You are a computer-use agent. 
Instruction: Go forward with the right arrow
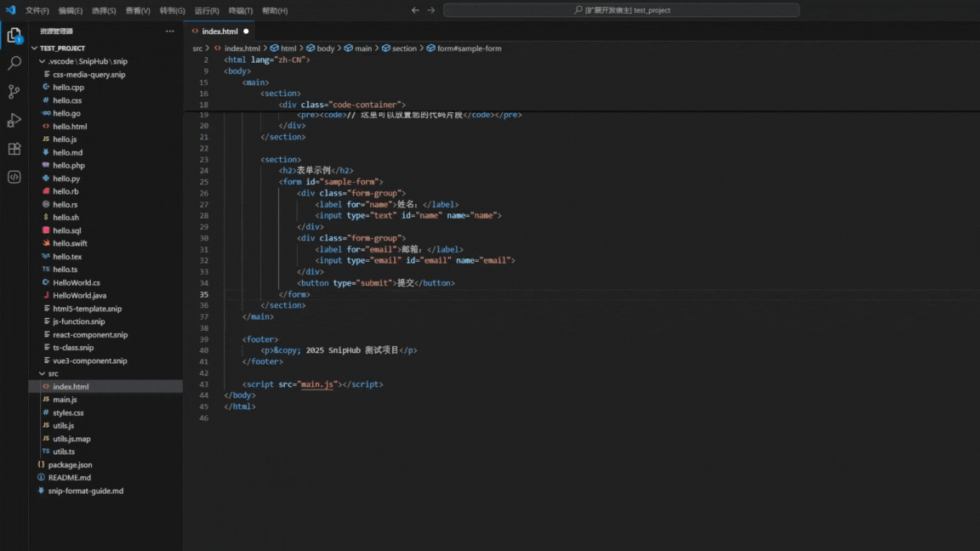pos(430,10)
